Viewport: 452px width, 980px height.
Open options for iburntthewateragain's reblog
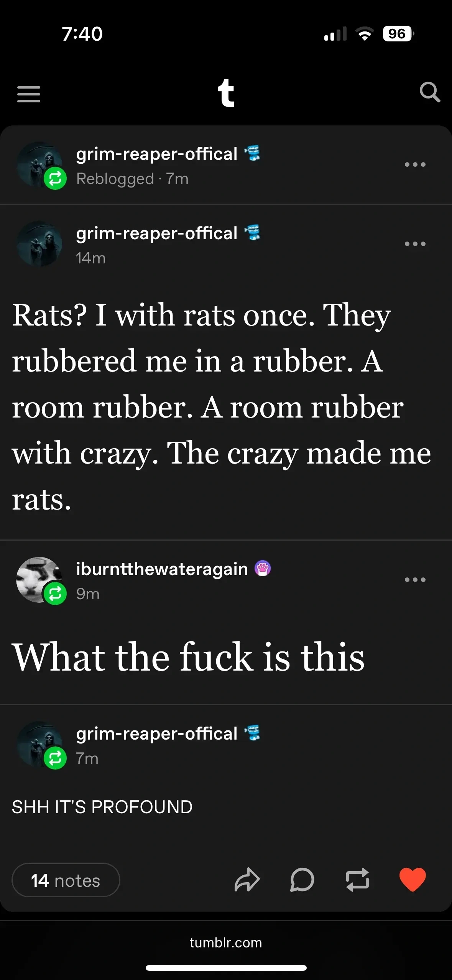tap(415, 580)
